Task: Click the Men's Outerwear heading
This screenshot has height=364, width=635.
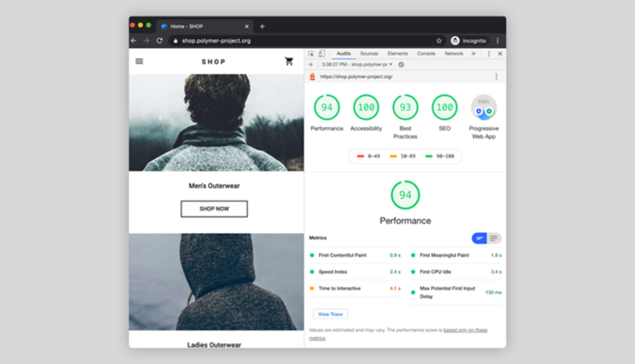Action: (214, 186)
